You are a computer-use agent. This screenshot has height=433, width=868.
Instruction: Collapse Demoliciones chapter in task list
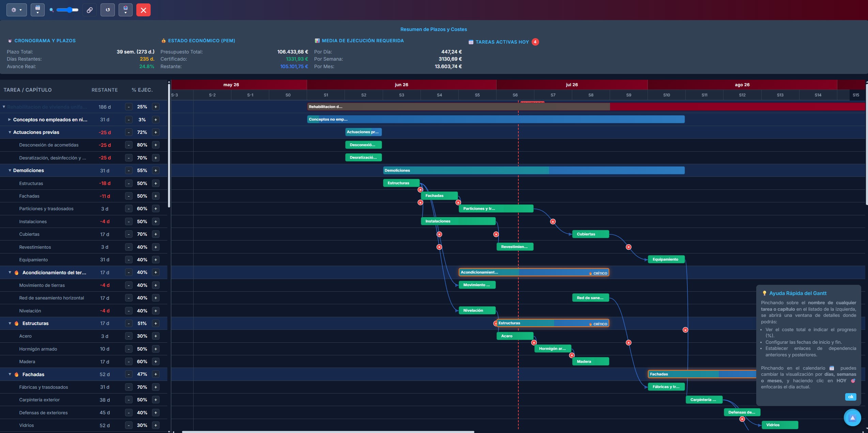point(10,170)
